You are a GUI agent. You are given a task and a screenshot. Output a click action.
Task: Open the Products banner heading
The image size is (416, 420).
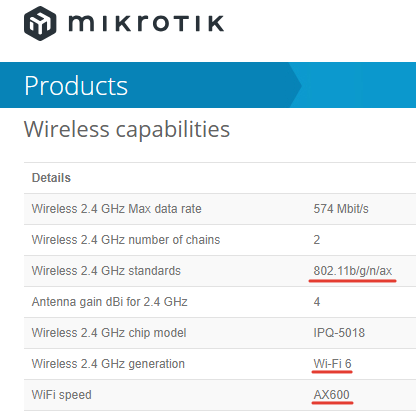[x=76, y=86]
